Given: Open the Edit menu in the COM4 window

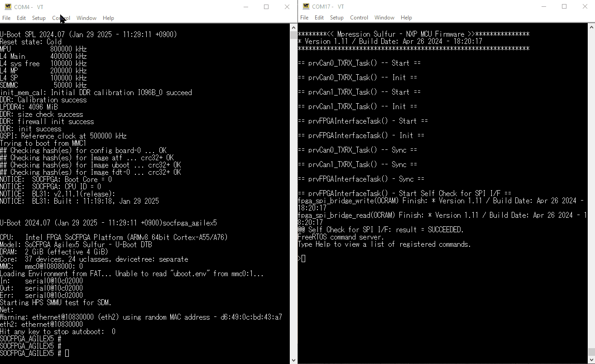Looking at the screenshot, I should (x=21, y=18).
